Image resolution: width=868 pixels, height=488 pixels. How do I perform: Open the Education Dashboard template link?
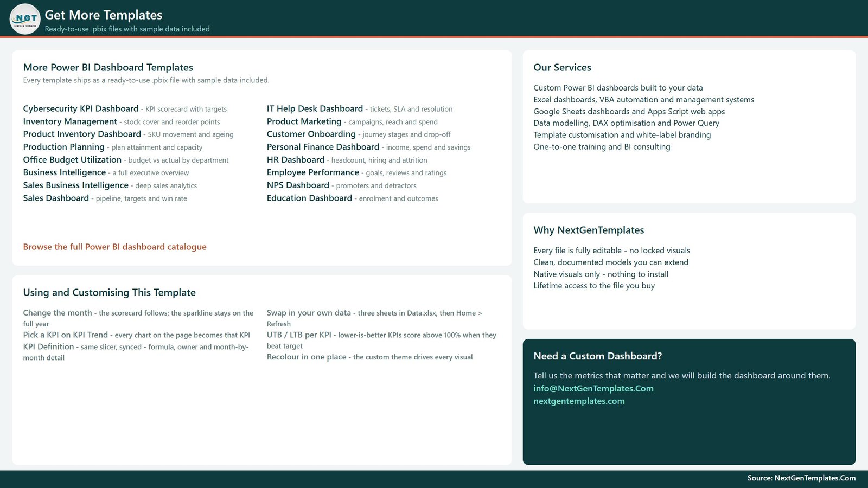(309, 198)
